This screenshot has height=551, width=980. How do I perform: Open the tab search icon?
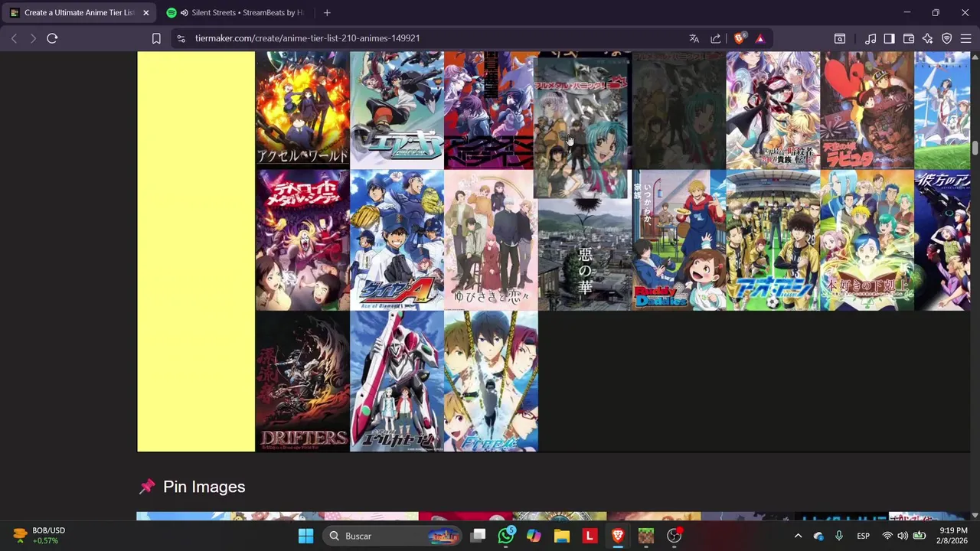(840, 38)
